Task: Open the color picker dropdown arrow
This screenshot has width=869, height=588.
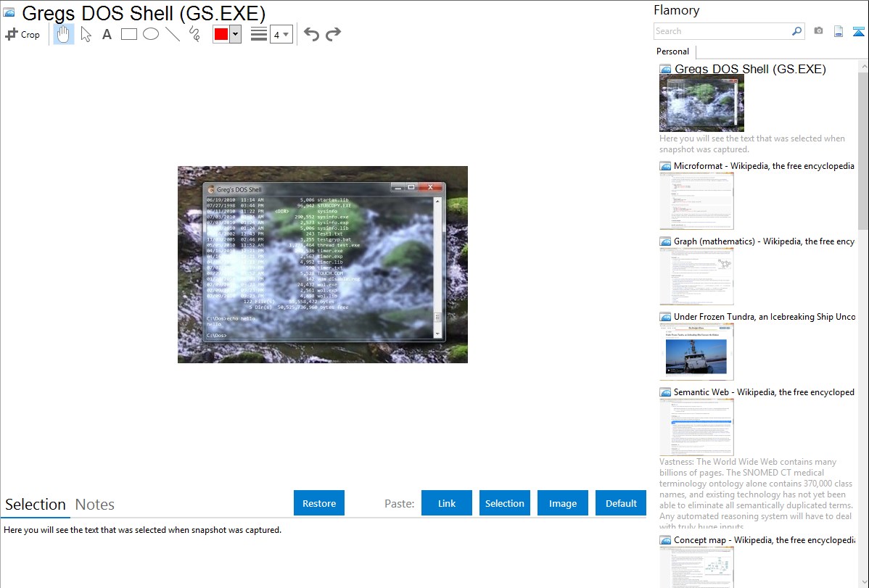Action: (236, 34)
